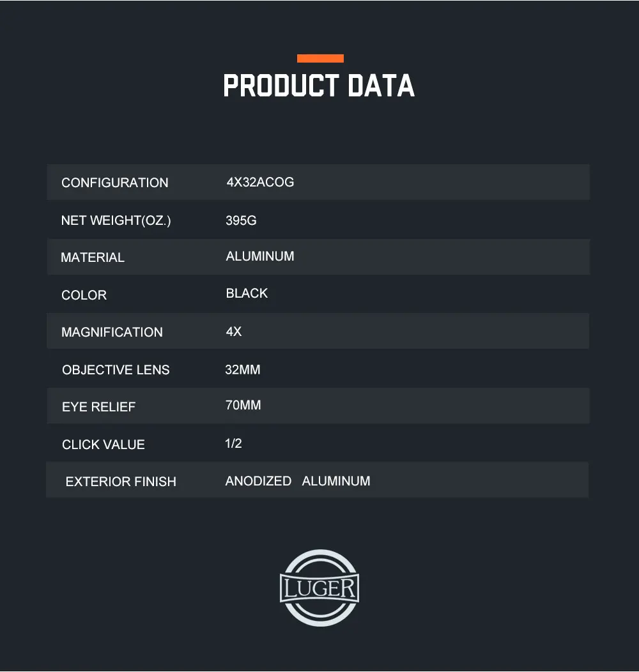Click the 1/2 click value
Image resolution: width=639 pixels, height=672 pixels.
click(x=233, y=443)
